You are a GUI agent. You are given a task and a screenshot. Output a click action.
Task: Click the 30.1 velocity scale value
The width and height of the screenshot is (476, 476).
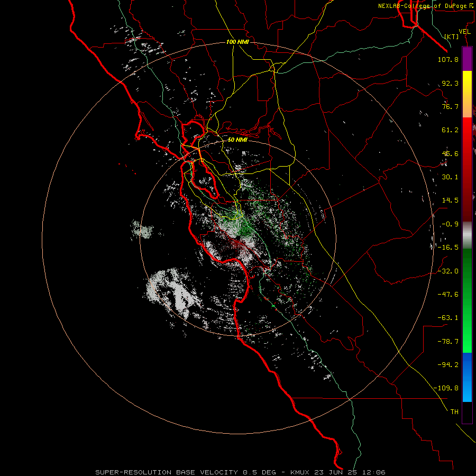point(450,177)
